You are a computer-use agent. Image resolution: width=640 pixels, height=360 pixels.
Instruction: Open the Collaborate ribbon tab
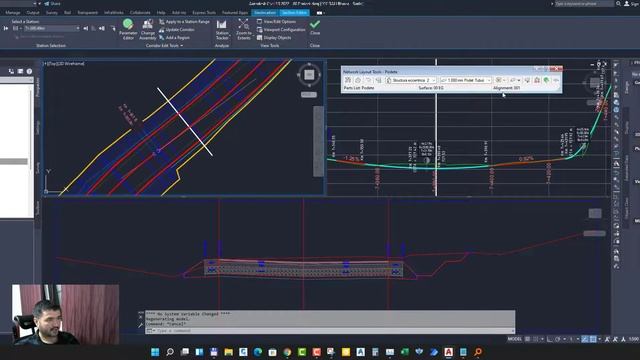click(x=140, y=13)
